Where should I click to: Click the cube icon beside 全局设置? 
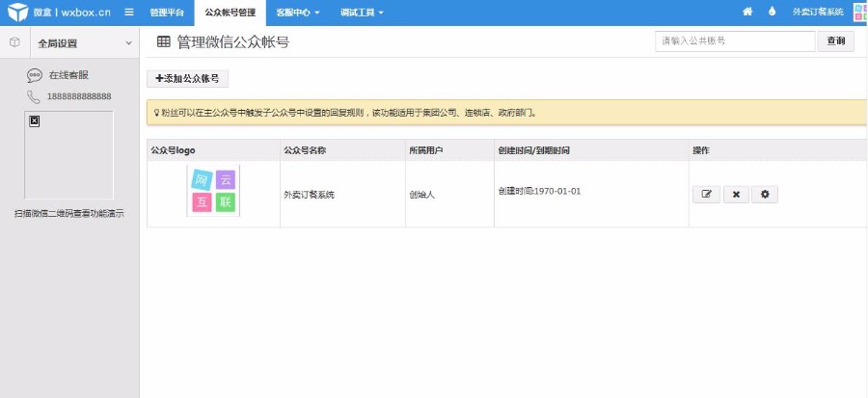(x=14, y=42)
